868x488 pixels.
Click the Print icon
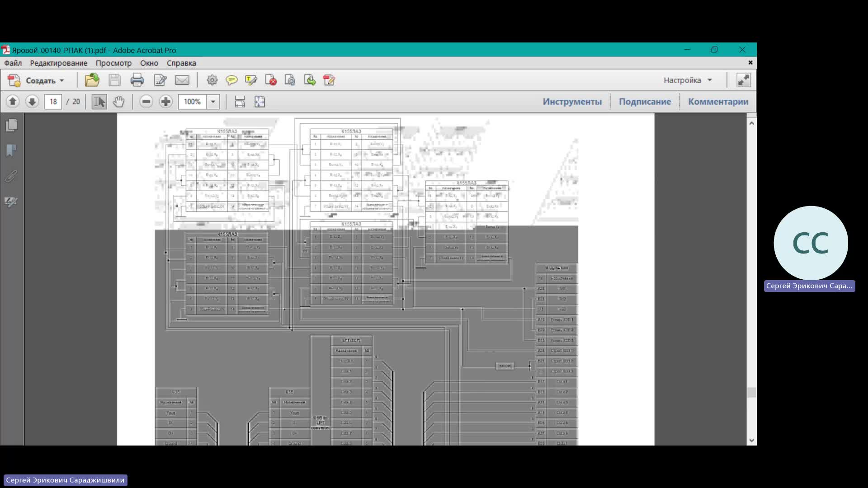click(x=137, y=80)
